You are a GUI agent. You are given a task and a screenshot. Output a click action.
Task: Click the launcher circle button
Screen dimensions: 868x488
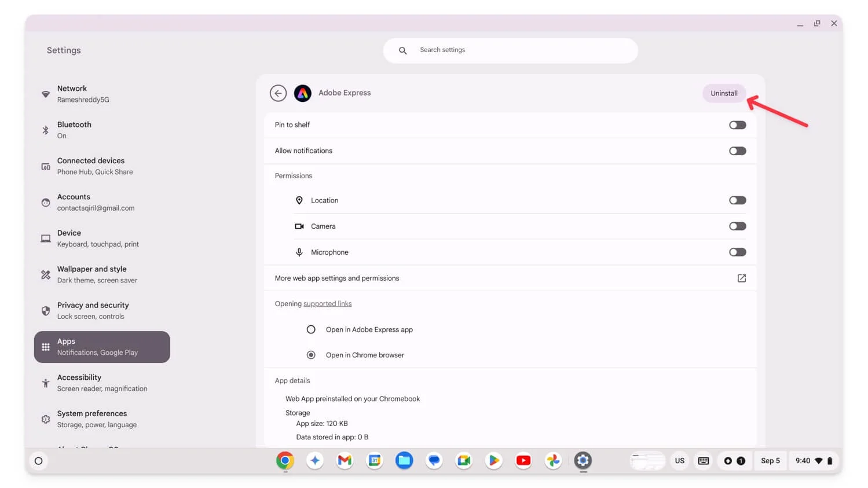click(x=39, y=461)
